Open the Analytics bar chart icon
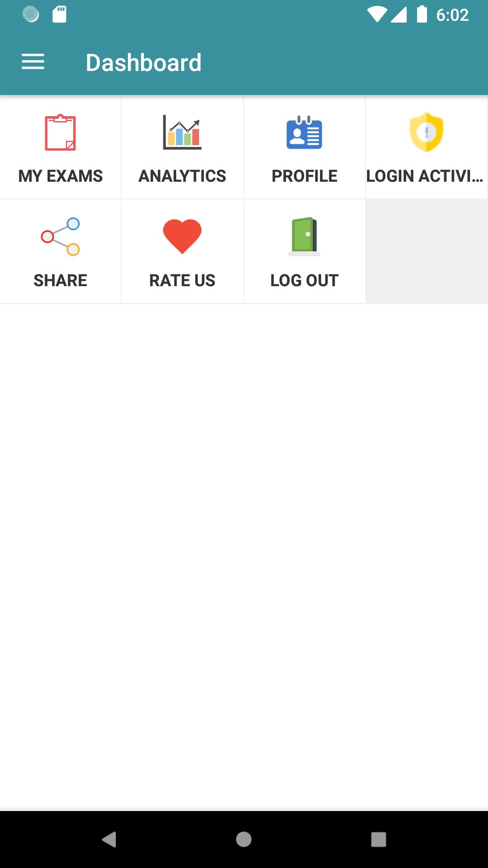 pyautogui.click(x=182, y=132)
